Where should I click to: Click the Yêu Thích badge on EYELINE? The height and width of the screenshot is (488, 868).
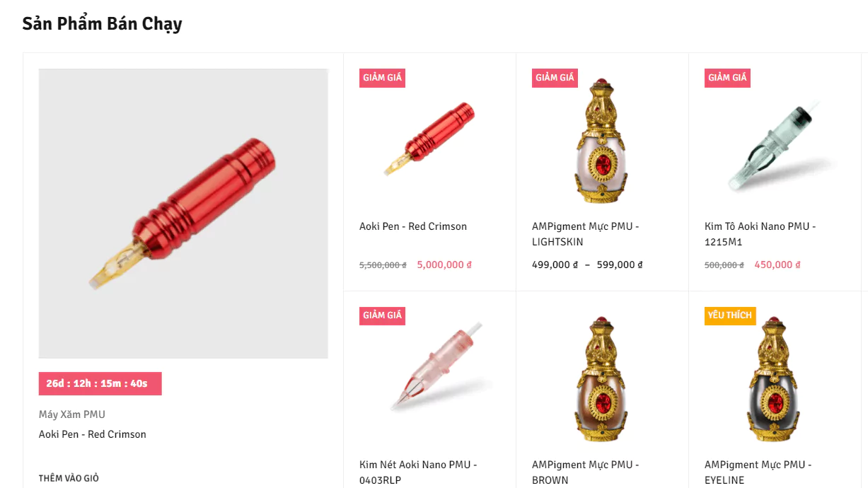[x=730, y=315]
